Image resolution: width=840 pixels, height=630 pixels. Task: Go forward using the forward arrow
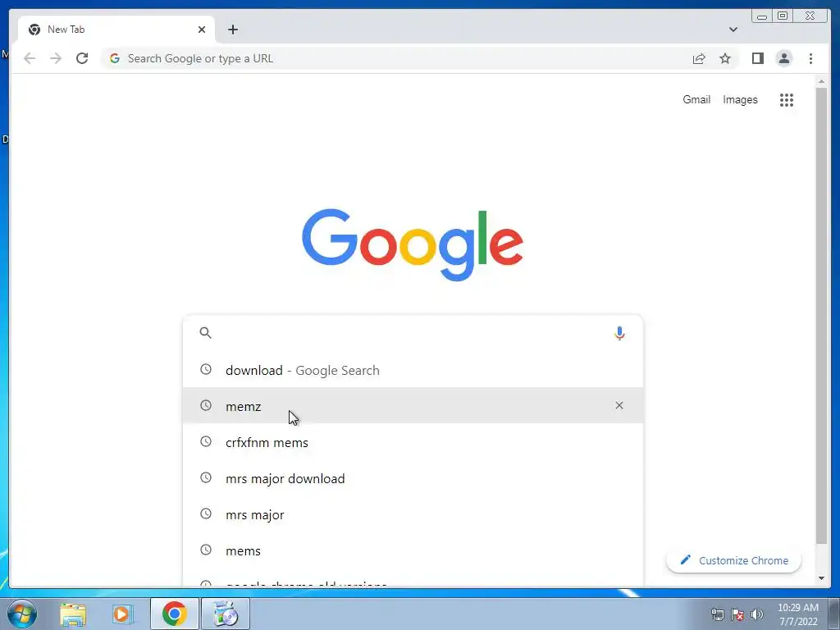56,58
